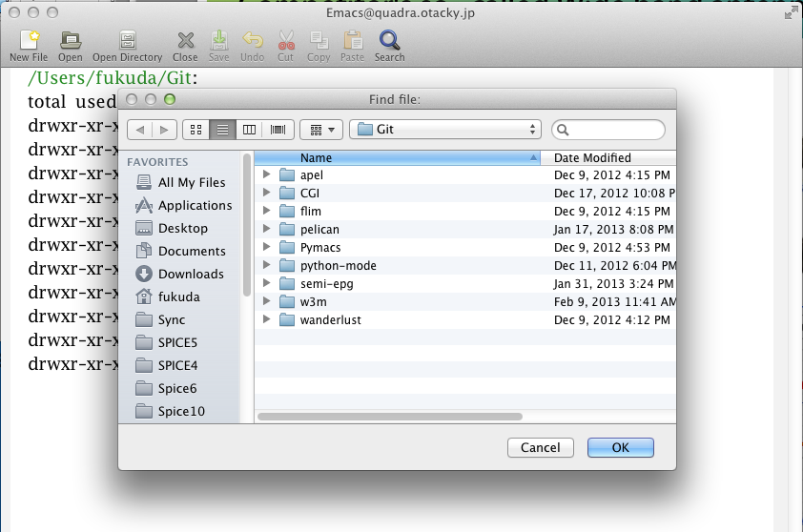
Task: Open Downloads in the Favorites sidebar
Action: click(x=179, y=274)
